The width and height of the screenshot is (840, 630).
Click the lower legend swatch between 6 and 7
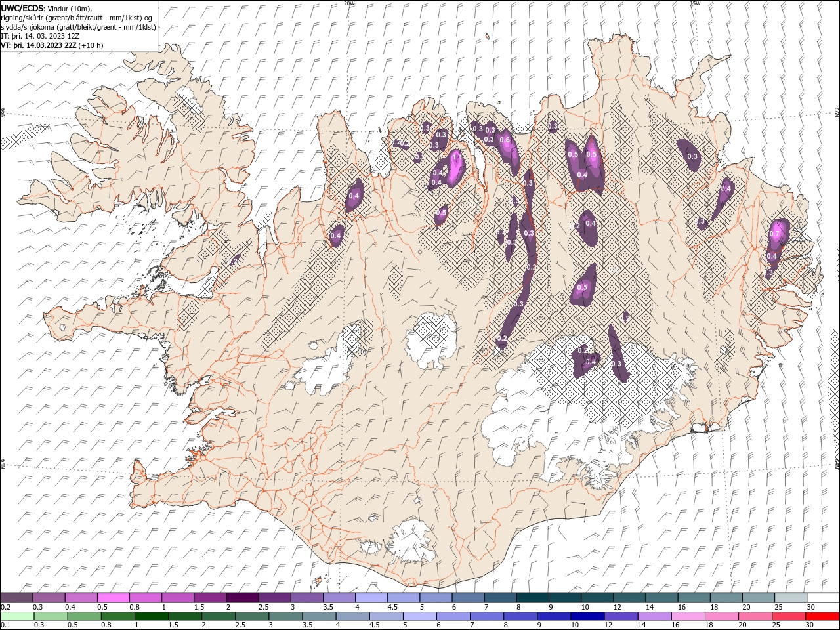coord(453,616)
